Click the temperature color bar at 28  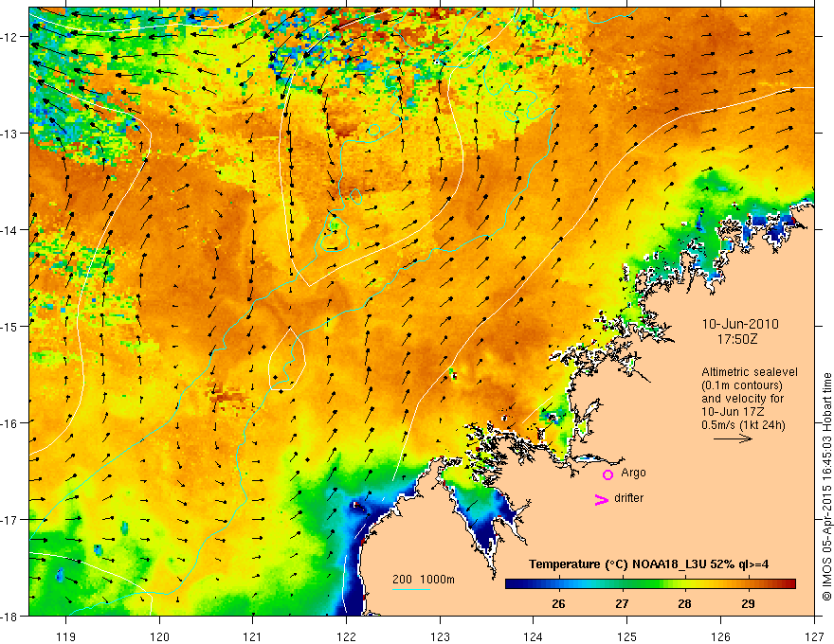coord(684,584)
